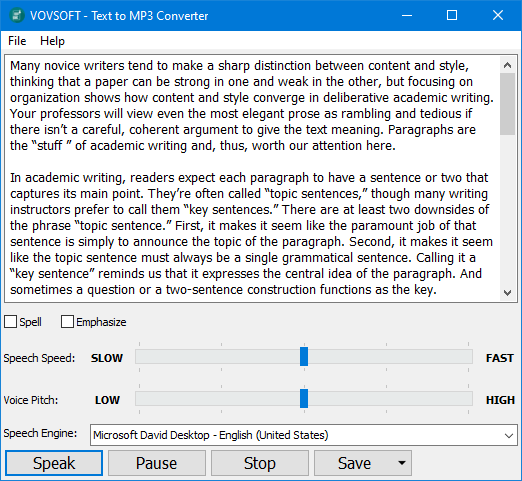Open the Speech Engine dropdown
The height and width of the screenshot is (481, 522).
point(304,435)
